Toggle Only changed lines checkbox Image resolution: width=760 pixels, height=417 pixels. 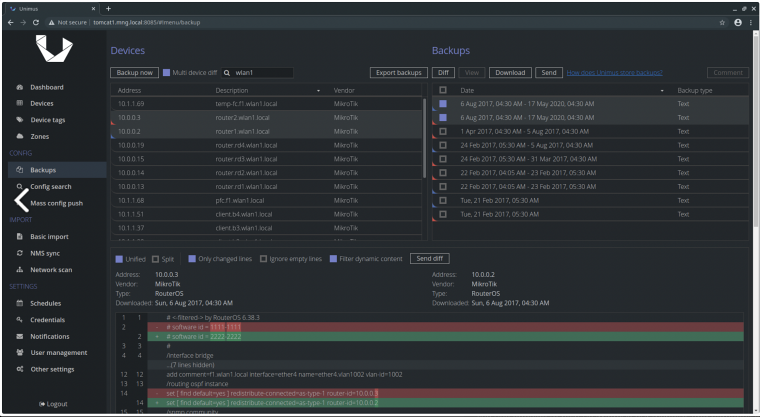click(x=192, y=259)
